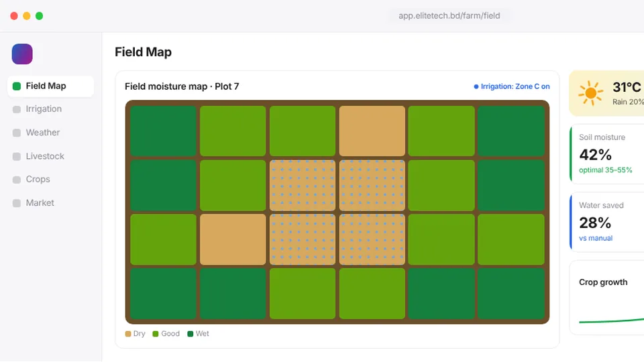
Task: Open the Water saved card
Action: pos(606,222)
